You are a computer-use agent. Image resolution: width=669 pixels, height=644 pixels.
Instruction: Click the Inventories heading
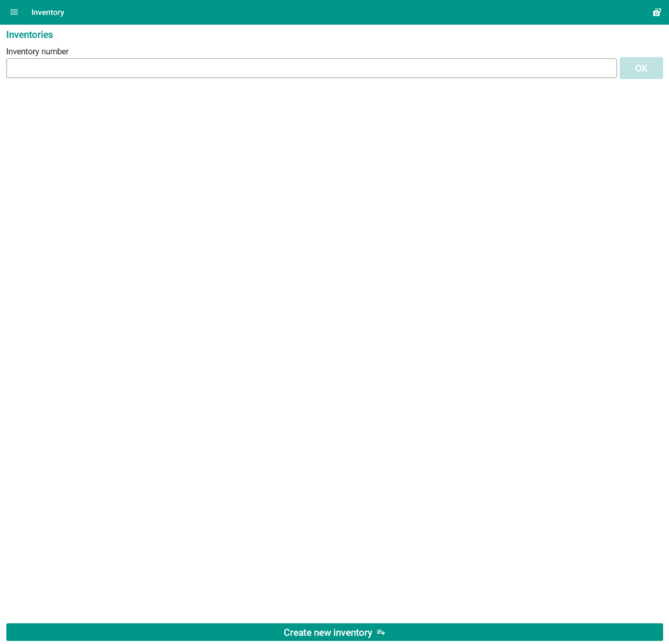click(x=29, y=35)
